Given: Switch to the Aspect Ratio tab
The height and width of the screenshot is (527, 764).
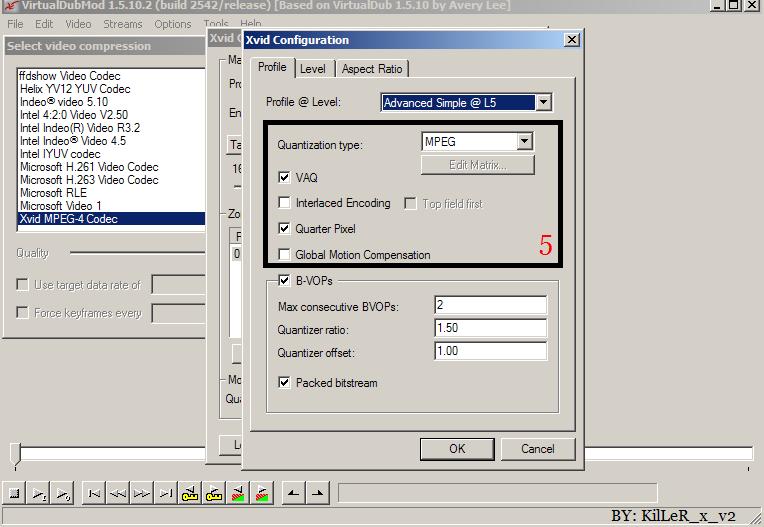Looking at the screenshot, I should click(x=372, y=69).
